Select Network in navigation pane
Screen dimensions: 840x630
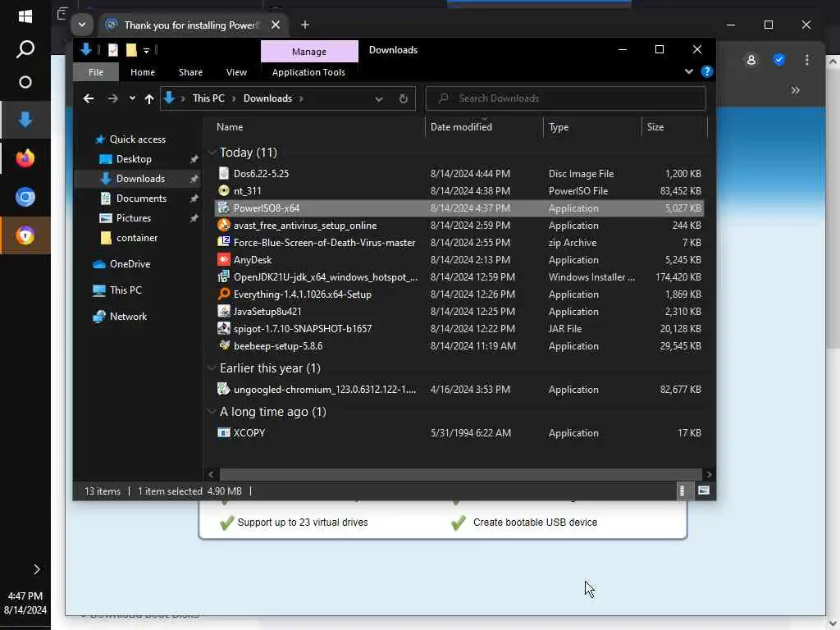point(128,317)
